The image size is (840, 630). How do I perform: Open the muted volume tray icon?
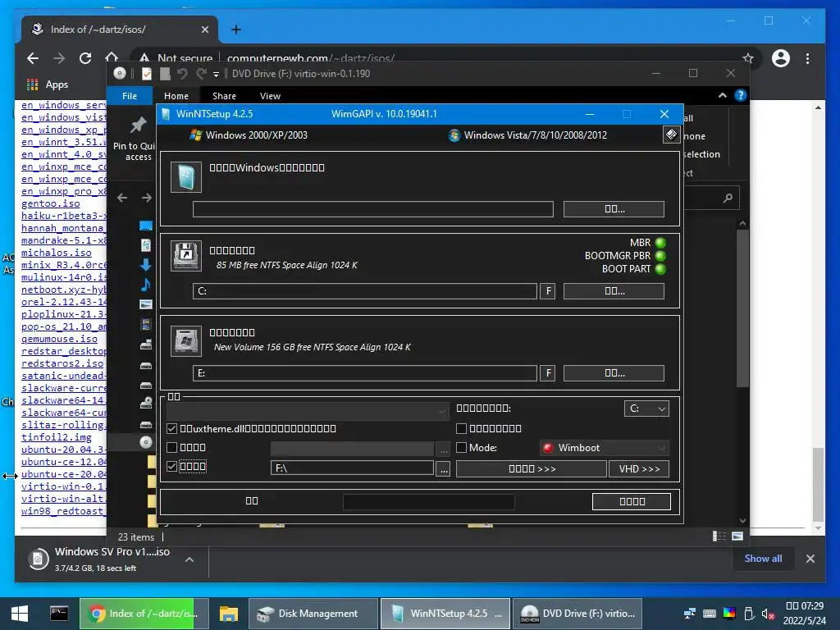[768, 614]
